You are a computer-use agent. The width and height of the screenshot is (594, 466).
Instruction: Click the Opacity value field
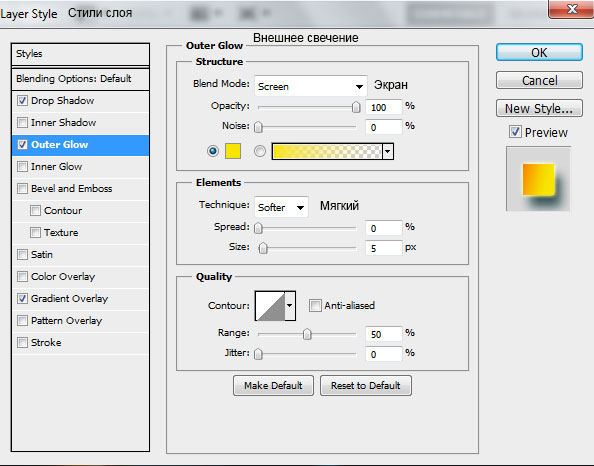(383, 107)
